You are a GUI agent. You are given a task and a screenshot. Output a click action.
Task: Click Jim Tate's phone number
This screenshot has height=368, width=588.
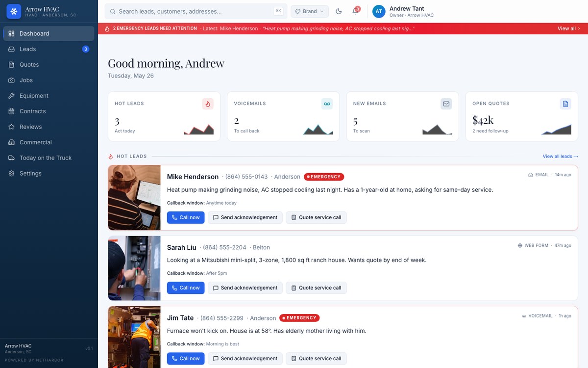tap(221, 318)
